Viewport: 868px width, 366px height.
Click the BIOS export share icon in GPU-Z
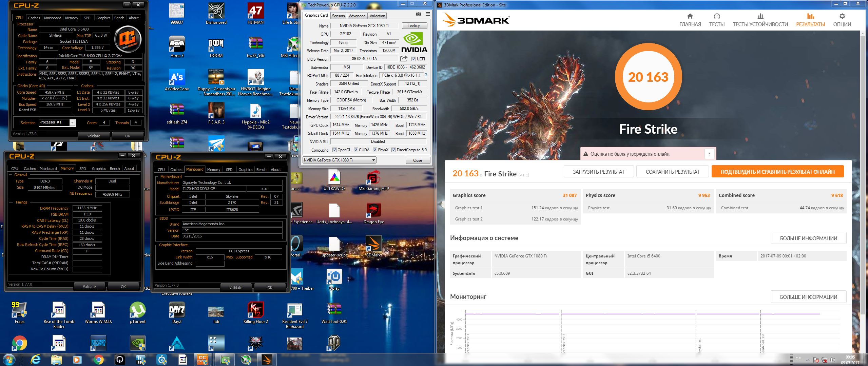click(404, 59)
